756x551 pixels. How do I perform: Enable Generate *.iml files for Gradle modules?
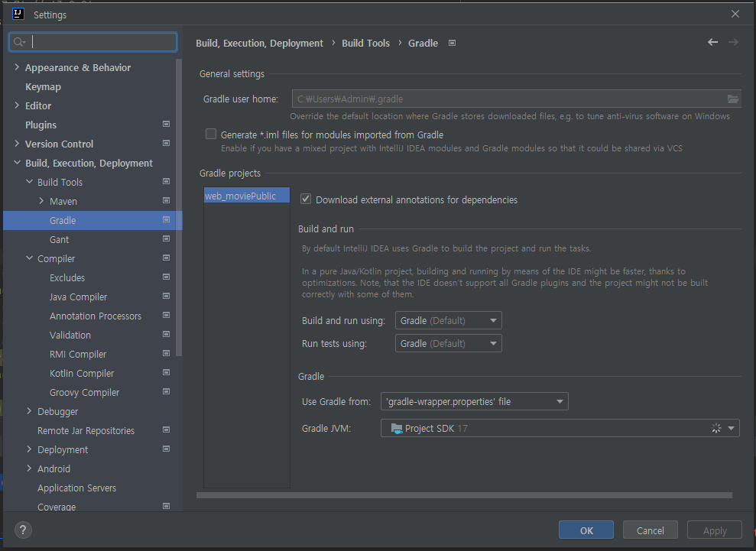click(x=211, y=134)
